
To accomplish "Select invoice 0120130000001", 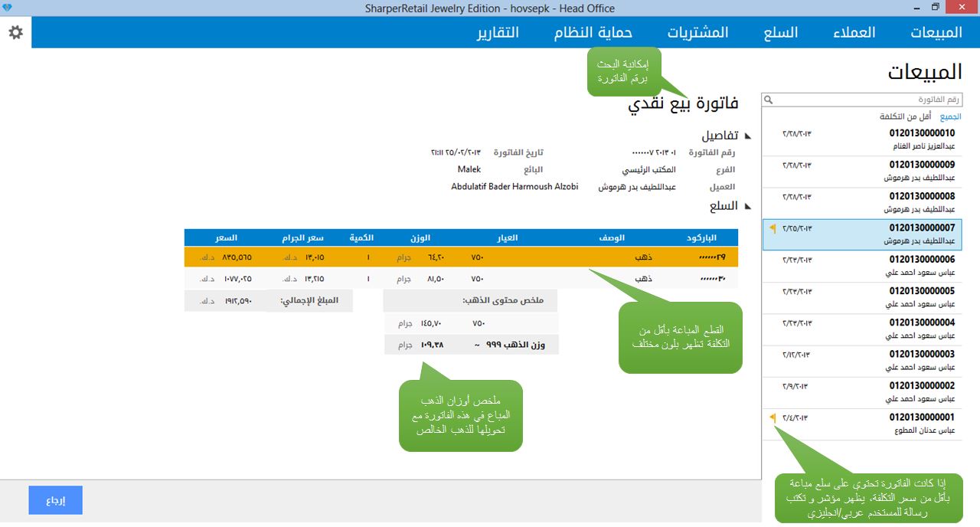I will click(x=862, y=424).
